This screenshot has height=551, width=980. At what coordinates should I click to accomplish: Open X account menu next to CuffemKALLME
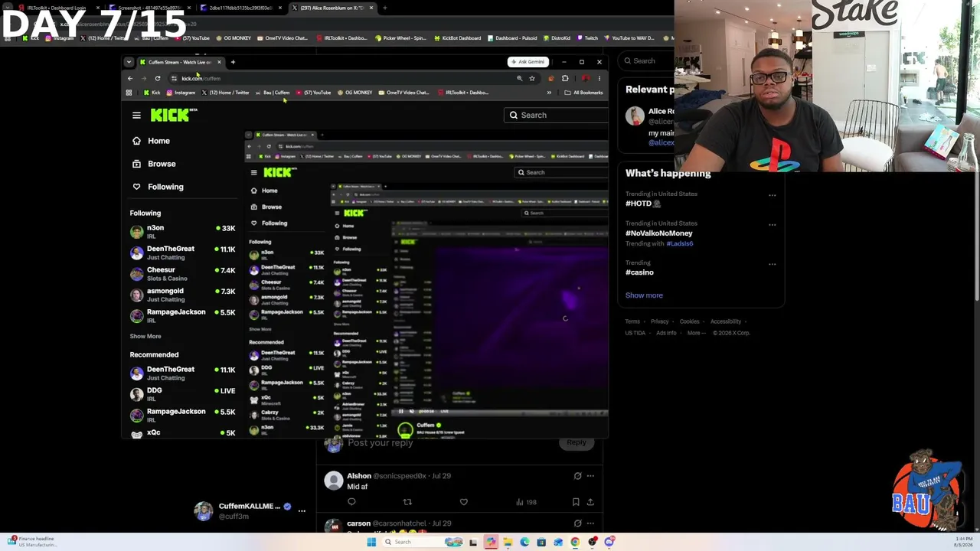302,511
